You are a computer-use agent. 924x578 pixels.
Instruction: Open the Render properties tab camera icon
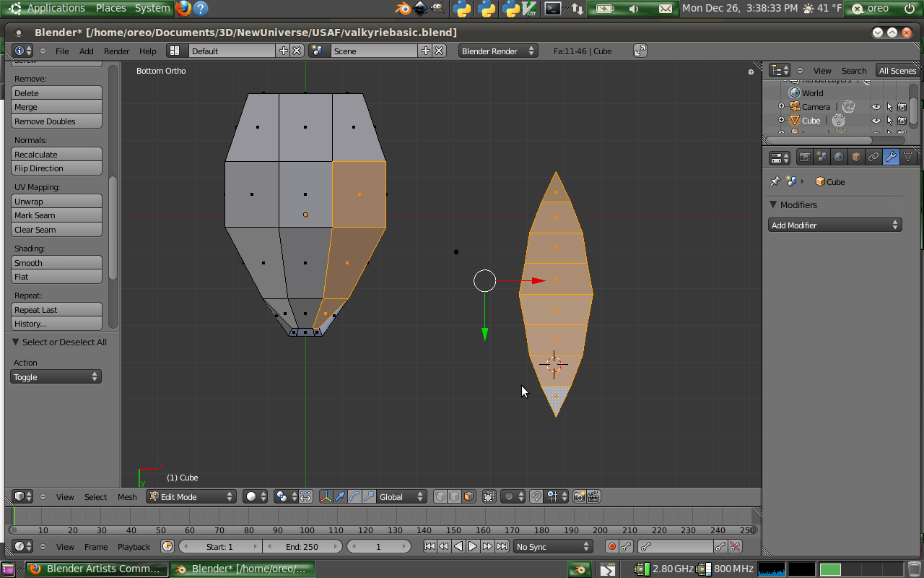(x=805, y=157)
